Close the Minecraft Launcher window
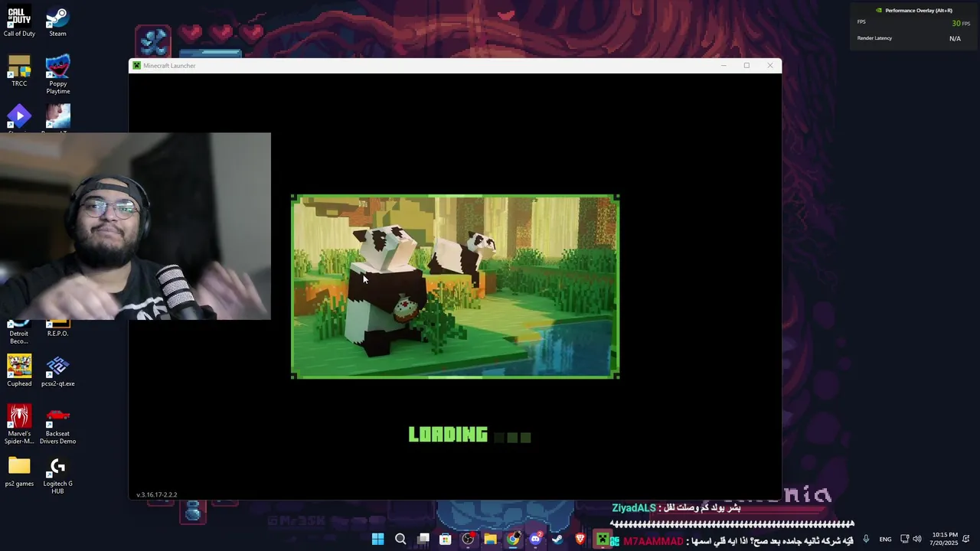This screenshot has width=980, height=551. click(770, 66)
